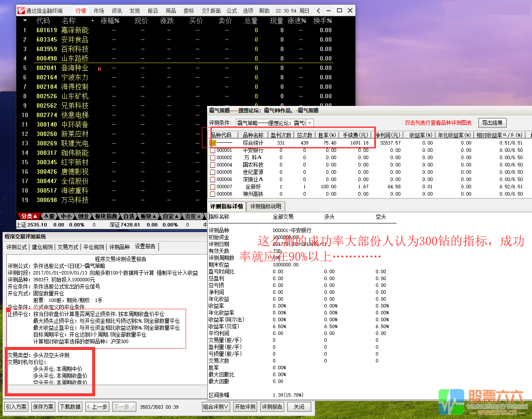Open the 公式 menu in the menu bar
The image size is (532, 419).
click(231, 11)
